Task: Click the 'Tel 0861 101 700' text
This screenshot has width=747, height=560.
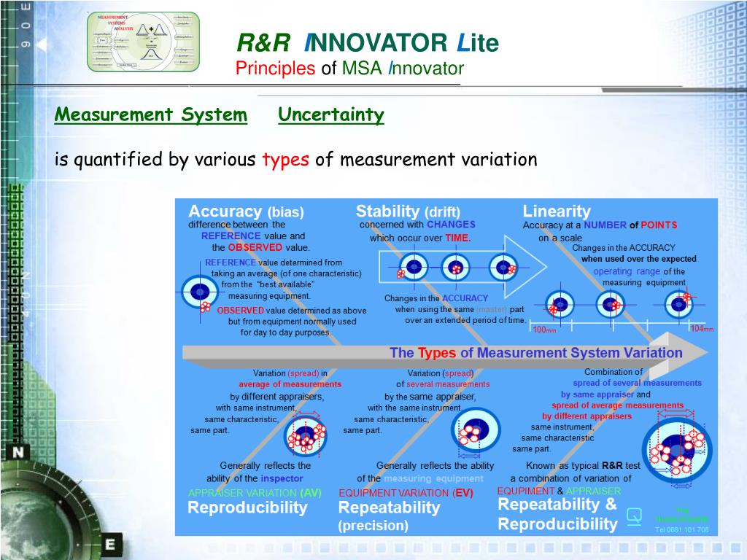Action: click(682, 529)
